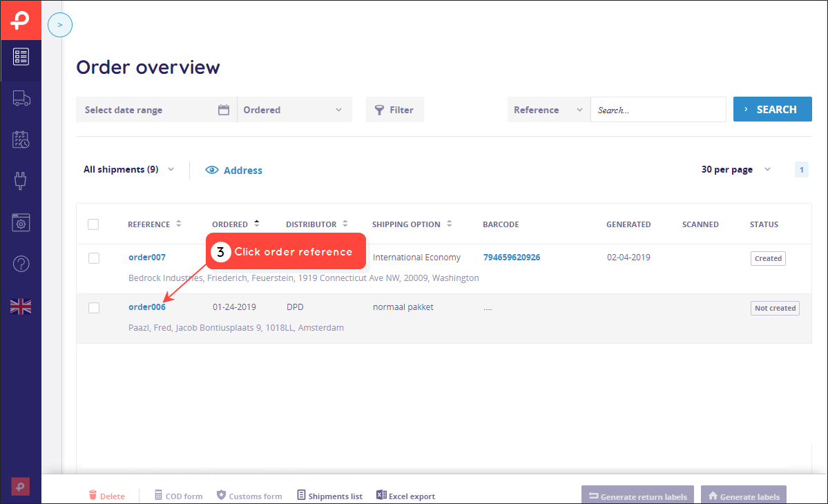Click the UK flag language icon
Screen dimensions: 828x504
tap(21, 306)
